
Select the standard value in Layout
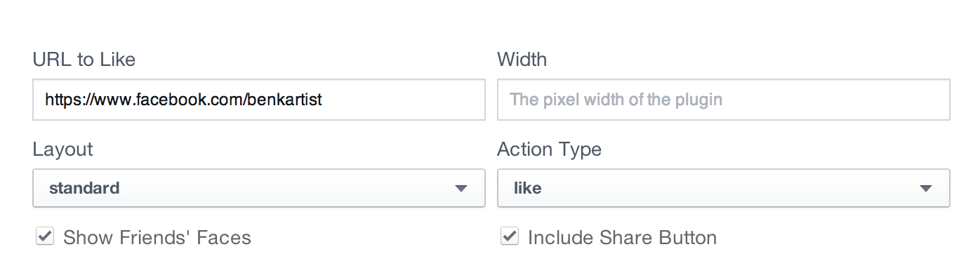click(x=84, y=188)
